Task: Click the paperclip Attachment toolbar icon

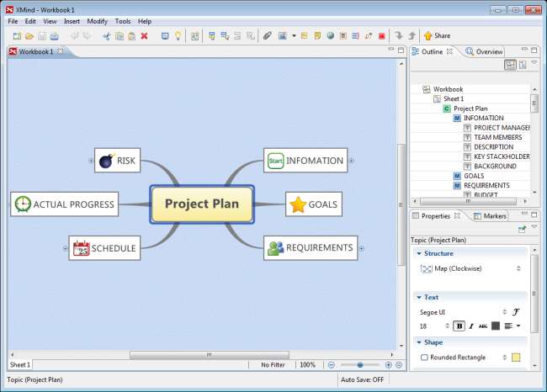Action: coord(268,35)
